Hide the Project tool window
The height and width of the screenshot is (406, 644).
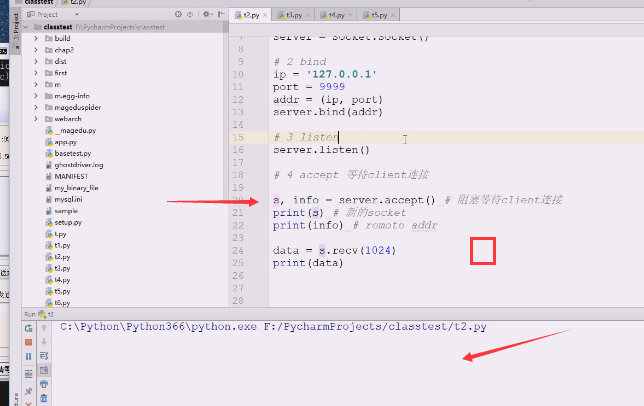(221, 14)
